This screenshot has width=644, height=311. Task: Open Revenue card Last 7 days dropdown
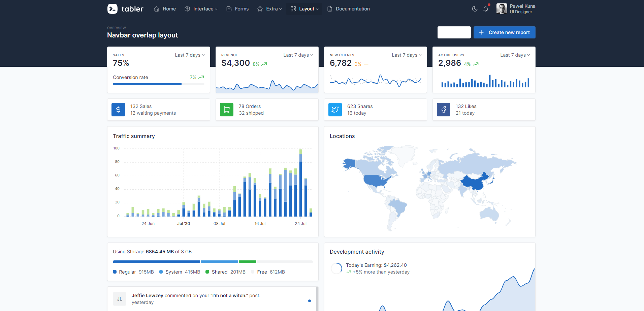(x=298, y=55)
